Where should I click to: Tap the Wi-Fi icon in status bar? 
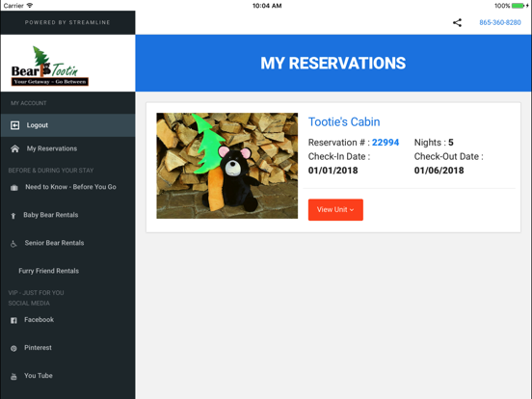coord(30,6)
